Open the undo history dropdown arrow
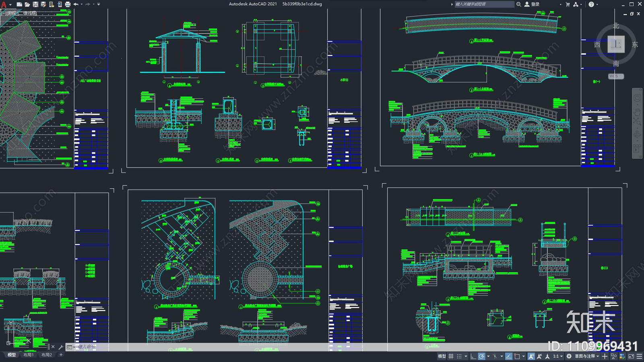 [x=82, y=4]
